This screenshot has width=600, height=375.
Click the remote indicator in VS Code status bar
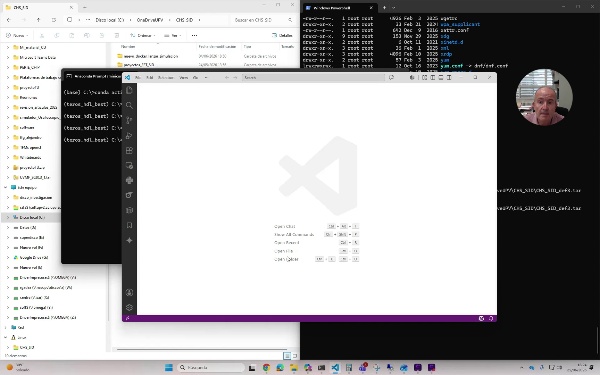(127, 318)
